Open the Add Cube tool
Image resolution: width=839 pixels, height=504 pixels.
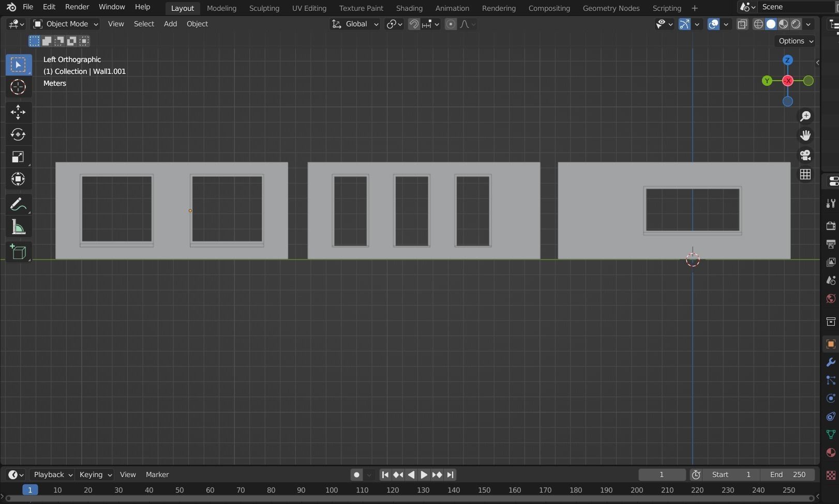(18, 252)
